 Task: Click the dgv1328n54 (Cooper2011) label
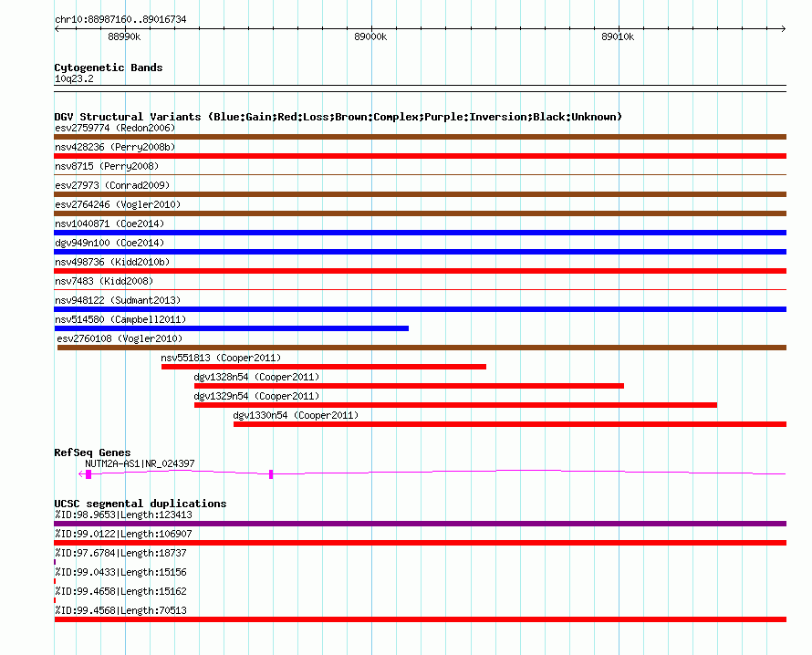(x=257, y=377)
